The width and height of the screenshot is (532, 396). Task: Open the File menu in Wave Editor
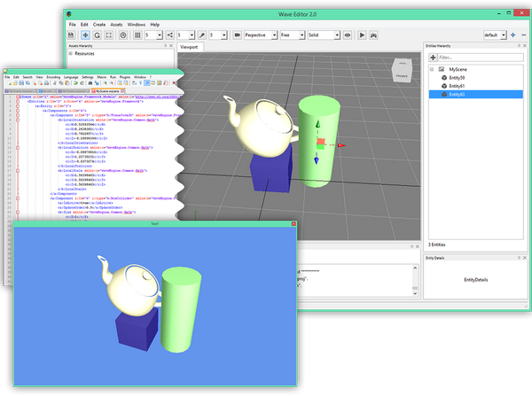click(73, 25)
